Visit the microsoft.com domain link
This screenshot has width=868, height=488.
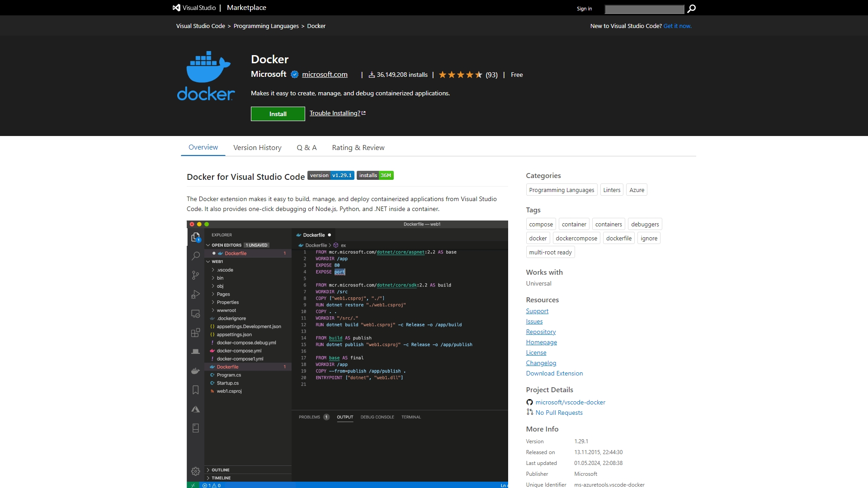coord(325,75)
